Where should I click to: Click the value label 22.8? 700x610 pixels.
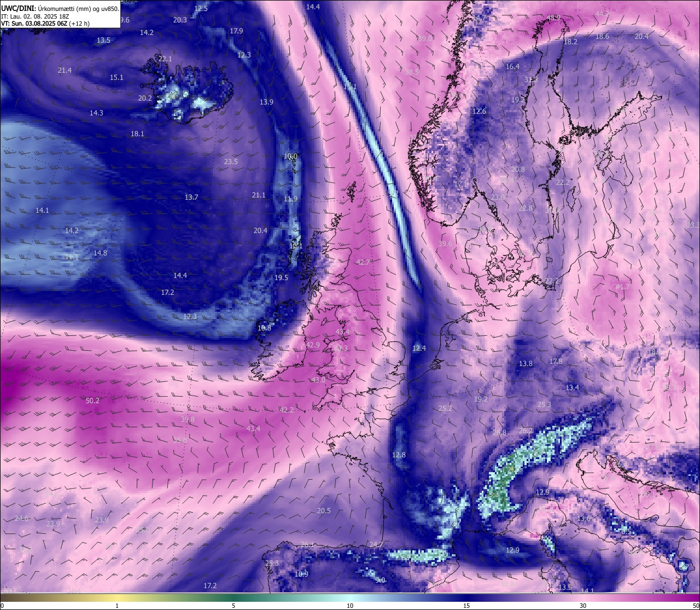click(x=526, y=208)
